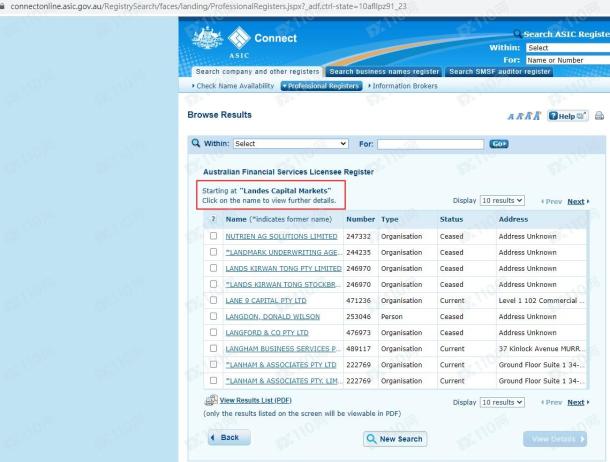This screenshot has height=462, width=610.
Task: Go to Next page below the table
Action: pyautogui.click(x=576, y=402)
